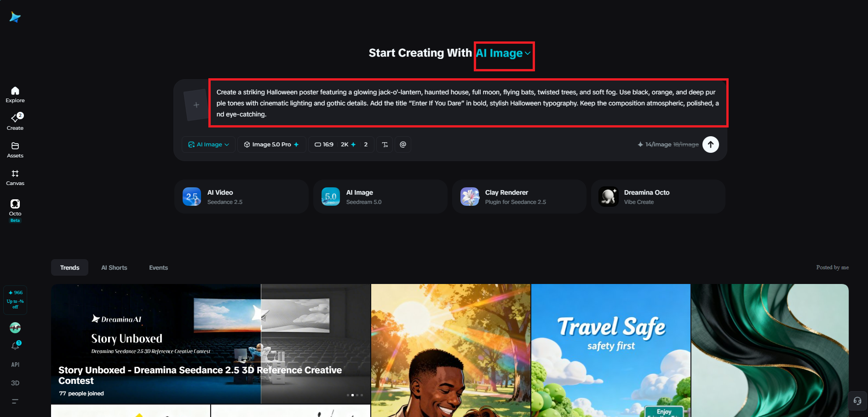Click the text tool icon in the prompt bar

(x=385, y=145)
